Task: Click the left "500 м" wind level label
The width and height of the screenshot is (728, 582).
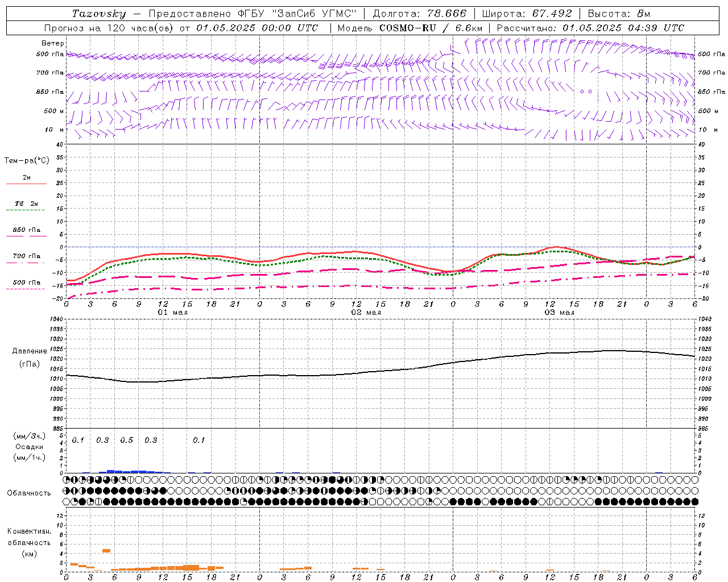Action: [55, 111]
